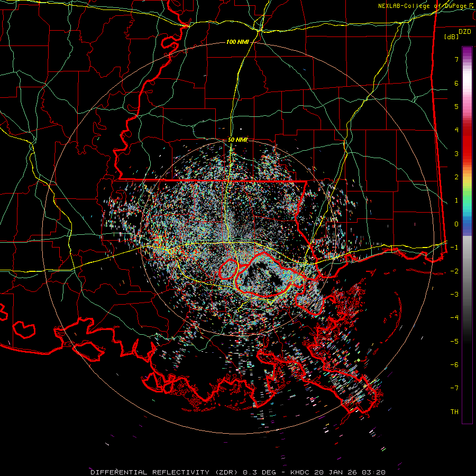Click the TH label on legend
Image resolution: width=476 pixels, height=476 pixels.
point(454,412)
